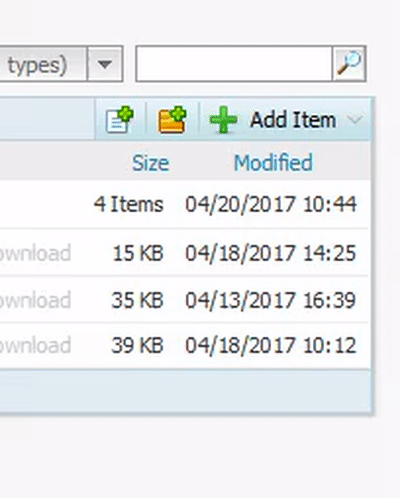Click the download link for 15 KB file
400x498 pixels.
coord(35,253)
